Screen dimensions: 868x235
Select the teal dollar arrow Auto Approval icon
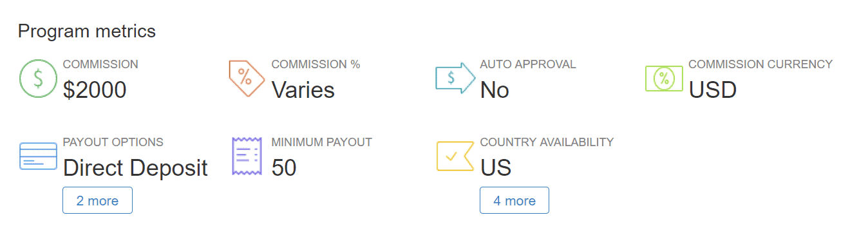pyautogui.click(x=455, y=78)
